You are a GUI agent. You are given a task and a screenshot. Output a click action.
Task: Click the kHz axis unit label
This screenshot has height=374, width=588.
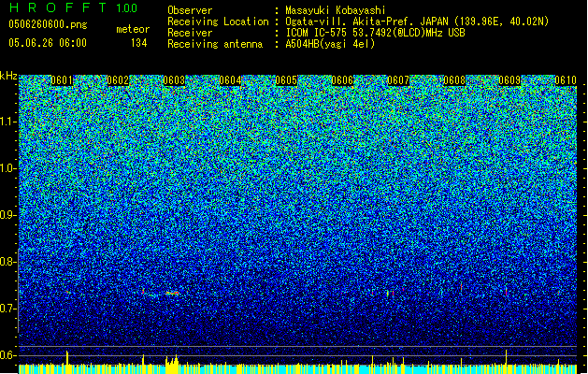coord(8,76)
